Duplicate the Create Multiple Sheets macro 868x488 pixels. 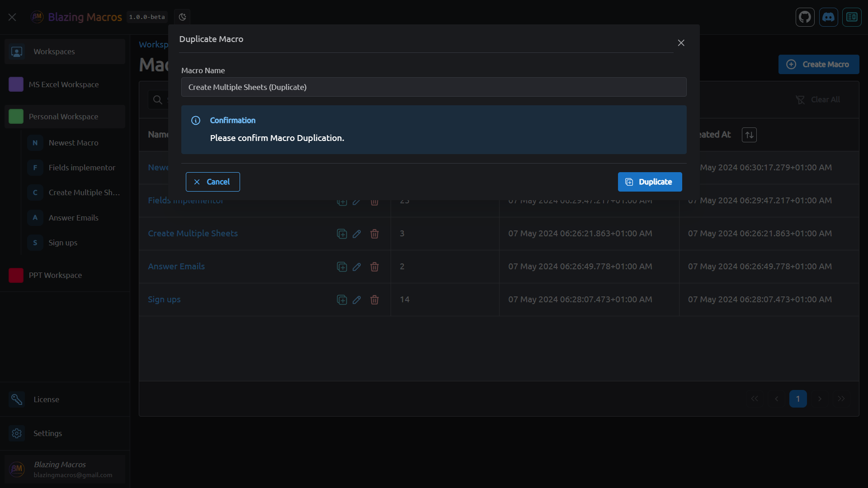coord(342,234)
